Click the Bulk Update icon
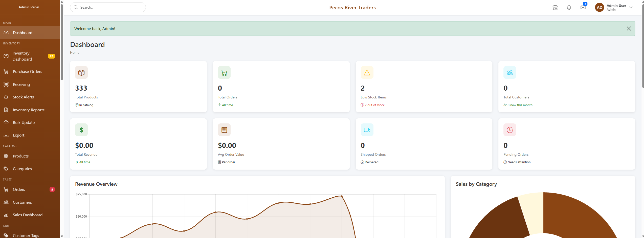 point(6,122)
